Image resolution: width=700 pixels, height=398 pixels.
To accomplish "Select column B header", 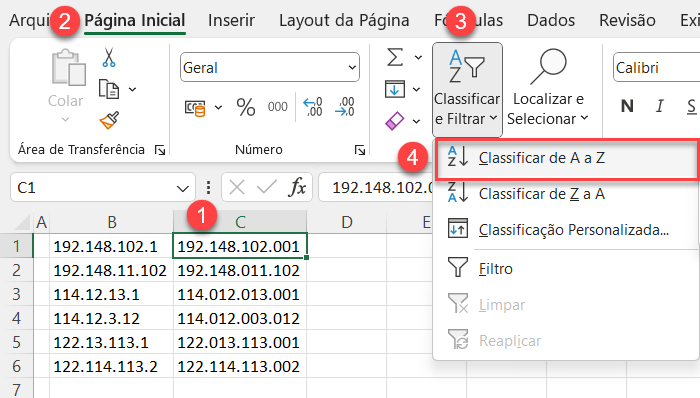I will tap(112, 222).
